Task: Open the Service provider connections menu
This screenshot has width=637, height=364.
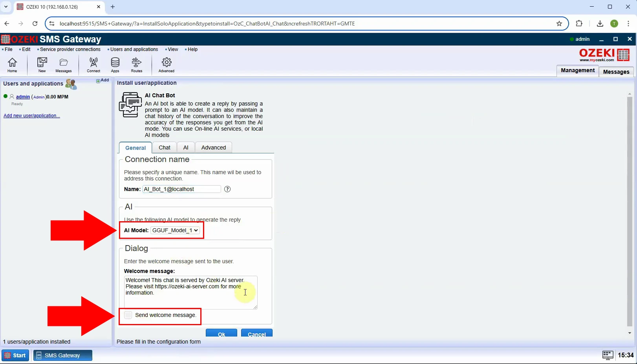Action: pyautogui.click(x=70, y=49)
